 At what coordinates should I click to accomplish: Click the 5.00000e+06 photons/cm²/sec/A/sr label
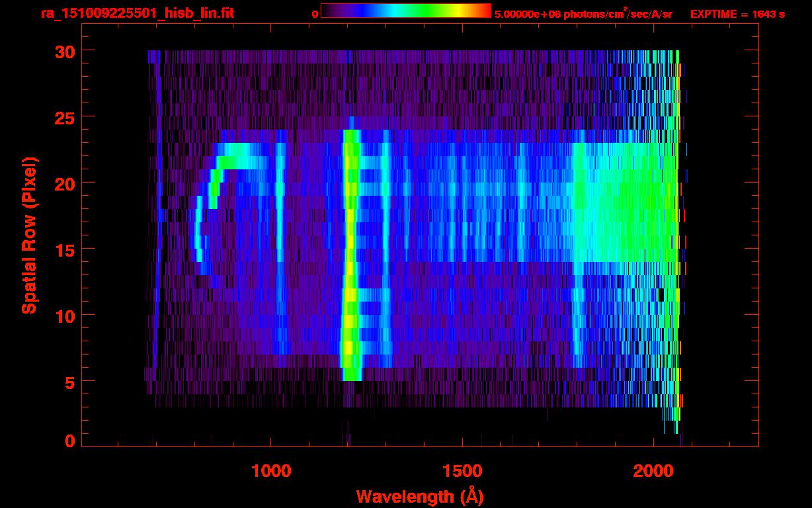[583, 13]
